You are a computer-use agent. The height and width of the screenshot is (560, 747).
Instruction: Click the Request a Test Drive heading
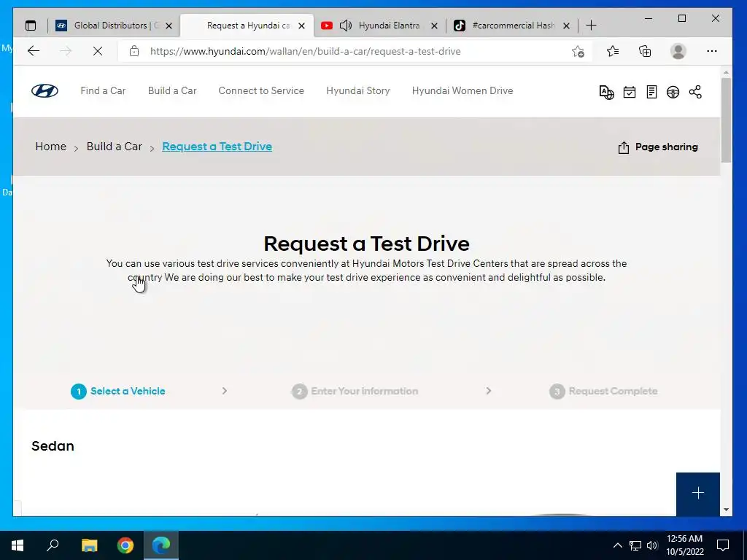click(x=366, y=244)
